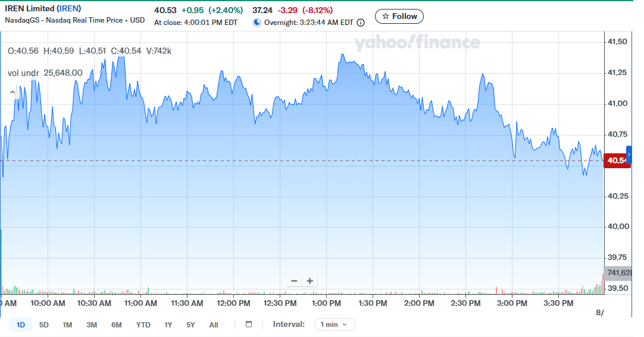Open the date range calendar icon

248,325
